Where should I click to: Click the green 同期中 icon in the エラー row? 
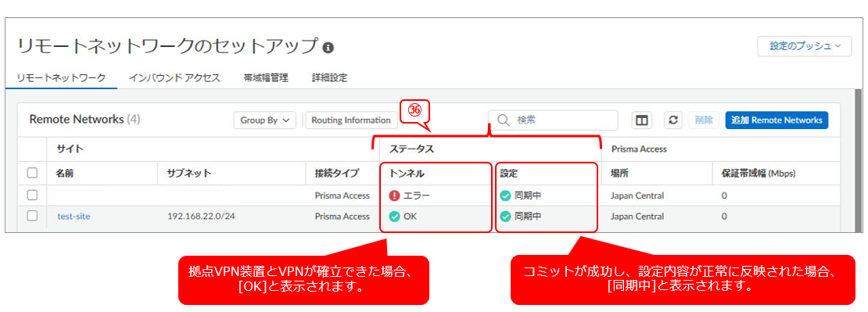pyautogui.click(x=505, y=195)
